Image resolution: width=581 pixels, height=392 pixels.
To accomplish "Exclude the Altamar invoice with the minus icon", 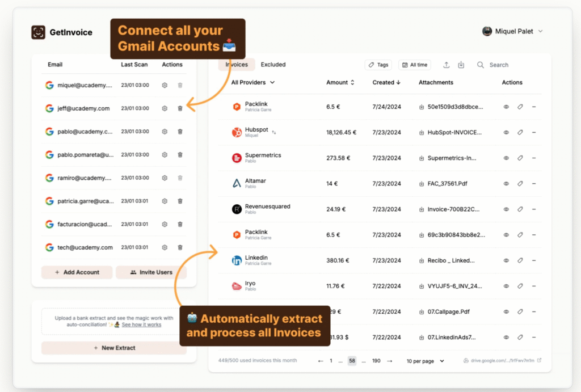I will pos(534,183).
